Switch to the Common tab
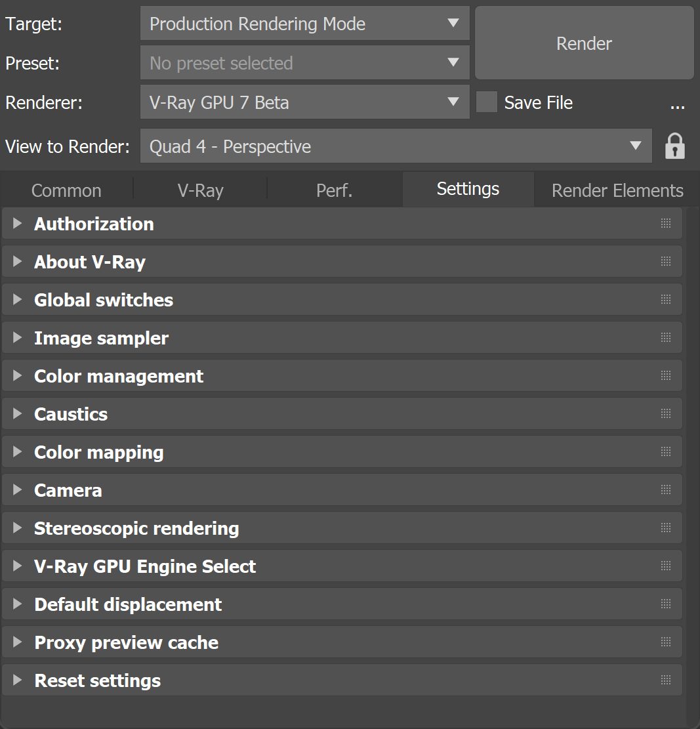700x729 pixels. point(66,190)
